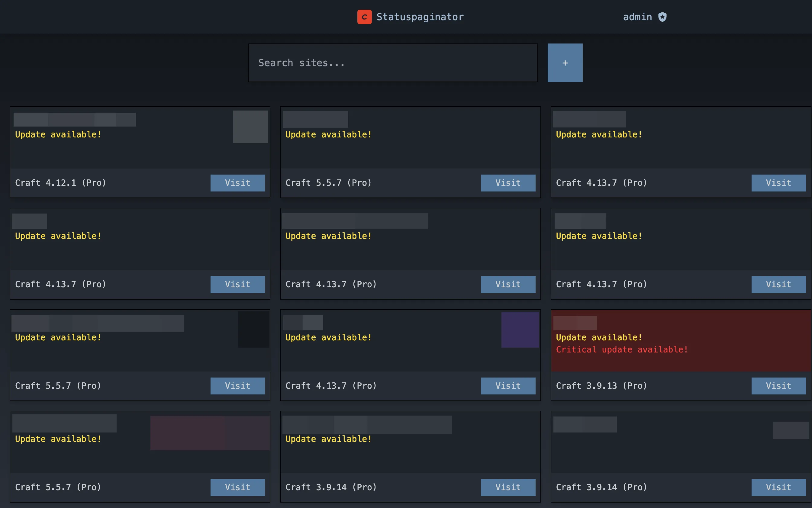This screenshot has height=508, width=812.
Task: Click the admin username label
Action: [637, 17]
